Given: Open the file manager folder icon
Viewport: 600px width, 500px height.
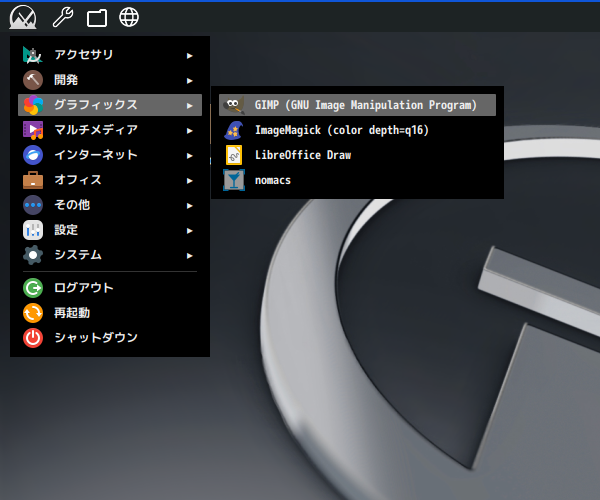Looking at the screenshot, I should pos(96,17).
